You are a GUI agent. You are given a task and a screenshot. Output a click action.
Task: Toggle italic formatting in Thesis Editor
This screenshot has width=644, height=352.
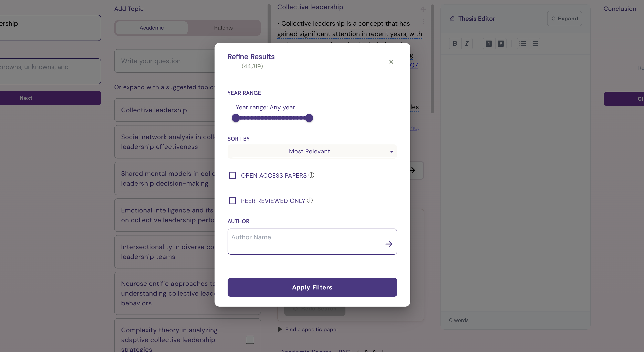coord(467,43)
